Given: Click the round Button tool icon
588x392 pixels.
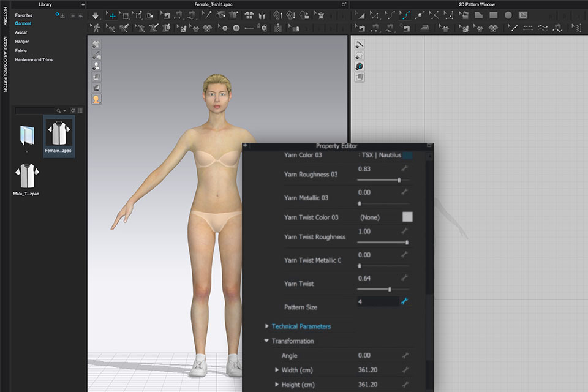Looking at the screenshot, I should coord(236,28).
